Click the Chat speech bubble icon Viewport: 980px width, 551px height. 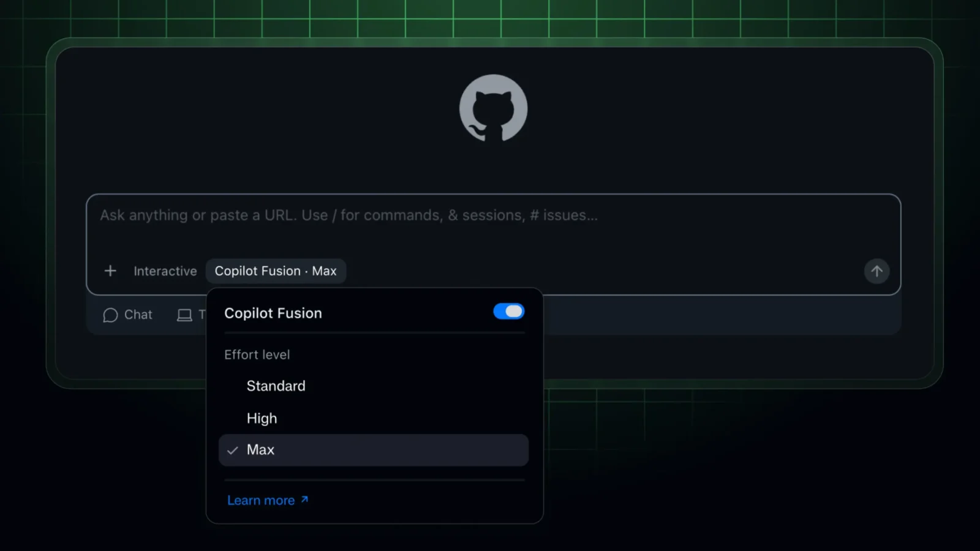(x=110, y=315)
